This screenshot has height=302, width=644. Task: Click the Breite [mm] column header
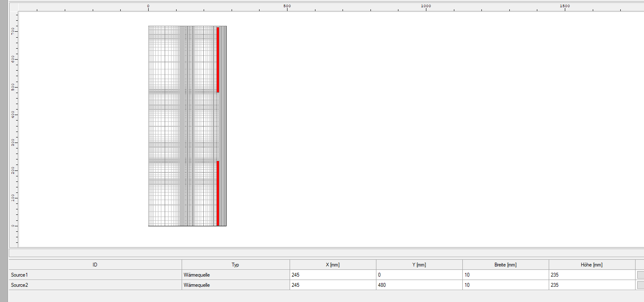pyautogui.click(x=506, y=265)
